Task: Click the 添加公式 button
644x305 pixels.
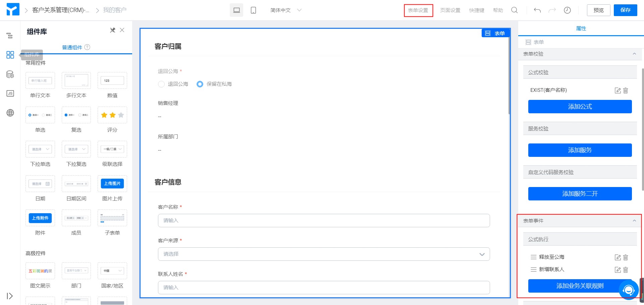Action: [580, 107]
